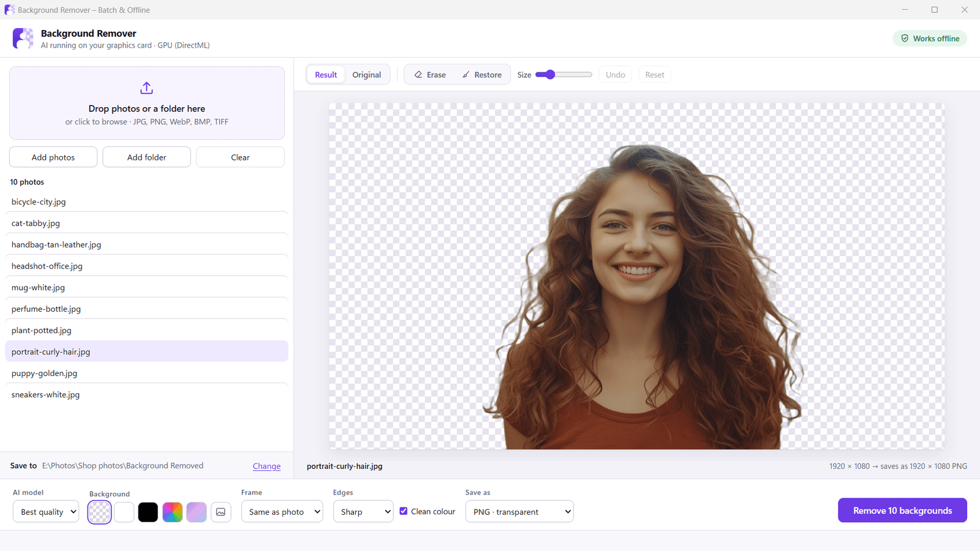Select bicycle-city.jpg in the list

(146, 201)
